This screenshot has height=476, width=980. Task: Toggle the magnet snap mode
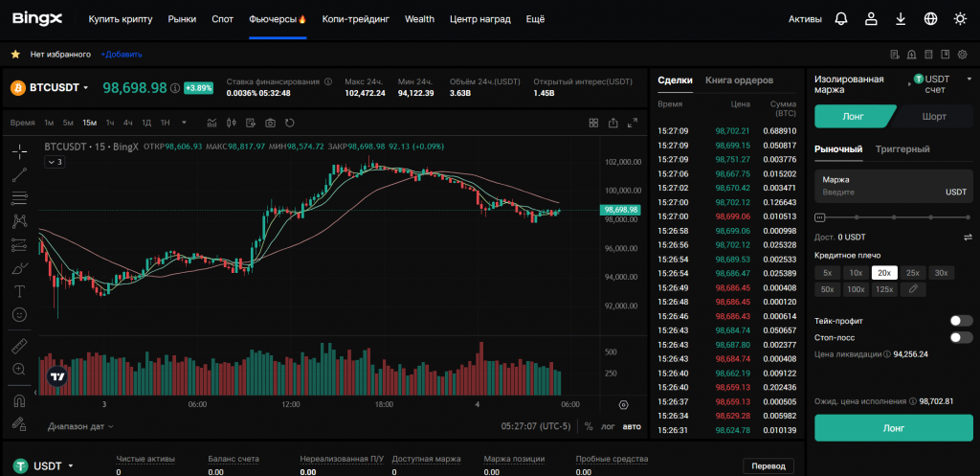coord(19,401)
